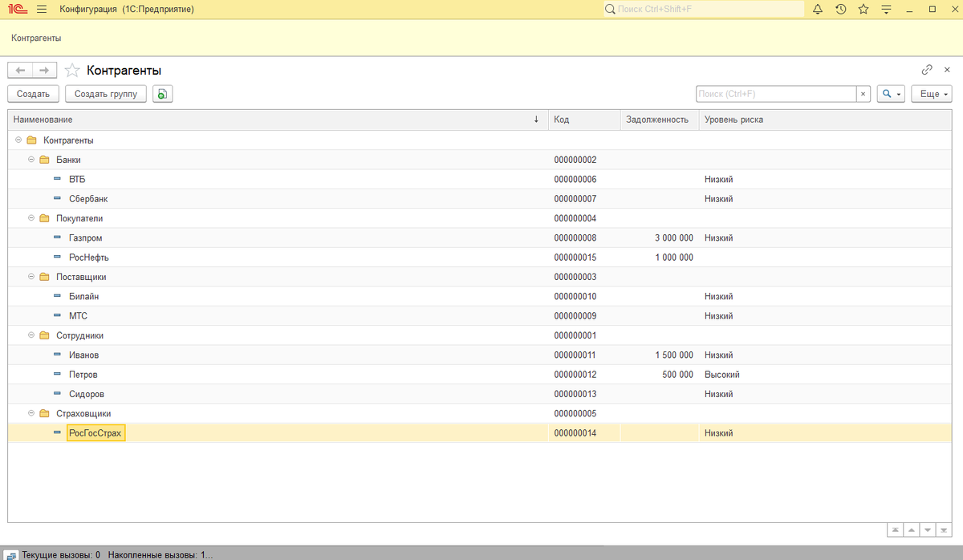Select the Петров row
Image resolution: width=963 pixels, height=560 pixels.
(481, 375)
